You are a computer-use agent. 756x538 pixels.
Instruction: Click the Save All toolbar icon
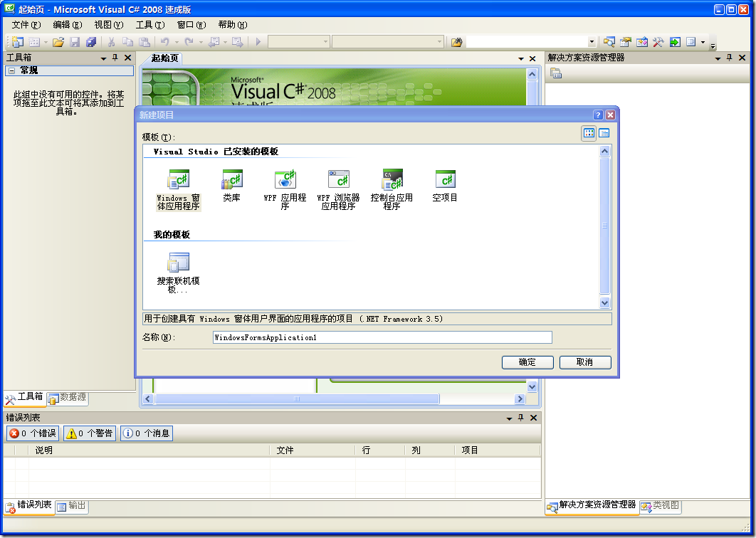tap(91, 43)
